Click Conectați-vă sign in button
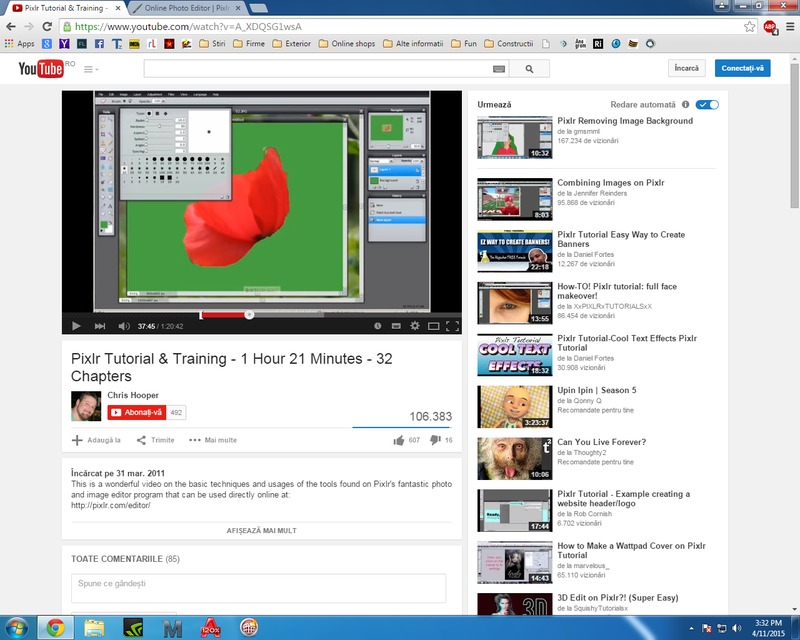Image resolution: width=800 pixels, height=640 pixels. pyautogui.click(x=742, y=68)
